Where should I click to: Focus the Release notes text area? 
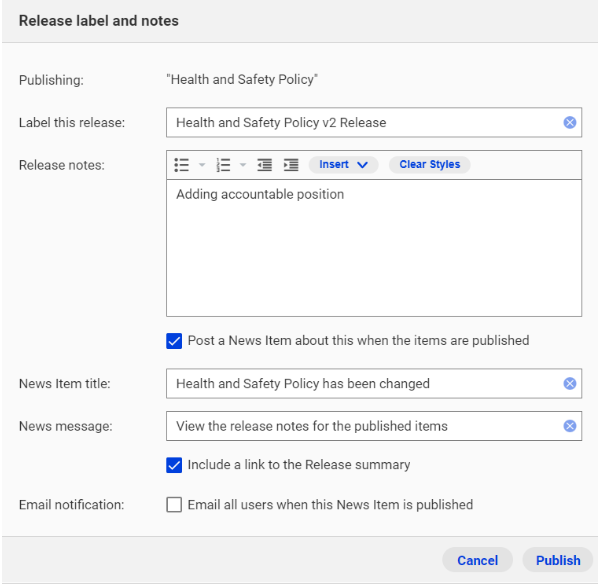point(374,248)
